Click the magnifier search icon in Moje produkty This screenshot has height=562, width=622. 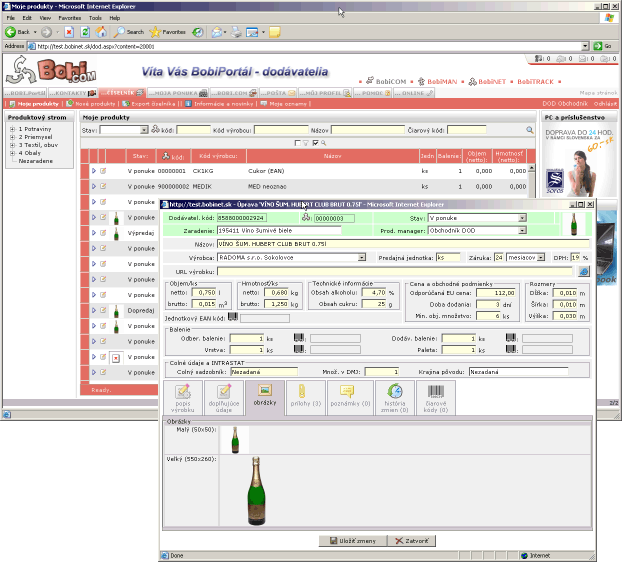(x=530, y=130)
